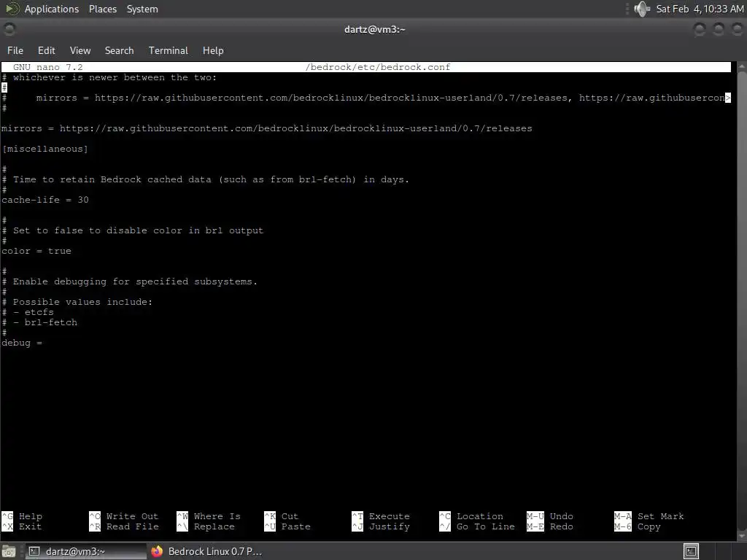
Task: Click the nano cursor on the second line
Action: pos(4,87)
